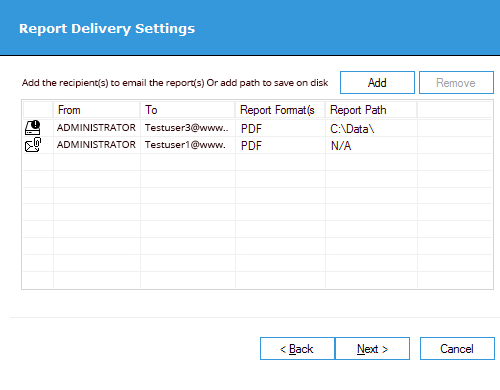Click ADMINISTRATOR in the first row
This screenshot has width=500, height=390.
(96, 128)
